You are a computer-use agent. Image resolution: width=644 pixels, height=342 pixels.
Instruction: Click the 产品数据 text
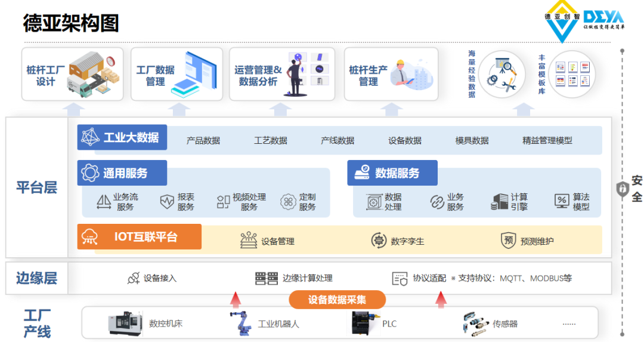tap(203, 141)
